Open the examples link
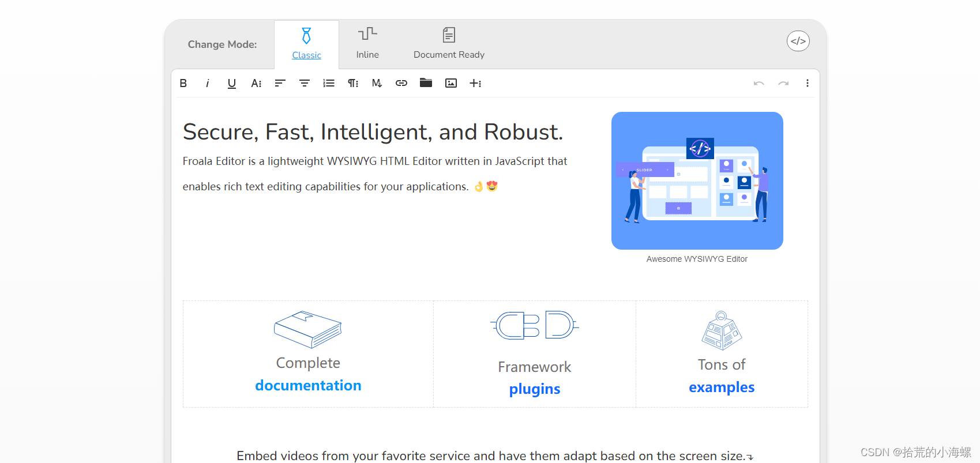 click(722, 387)
